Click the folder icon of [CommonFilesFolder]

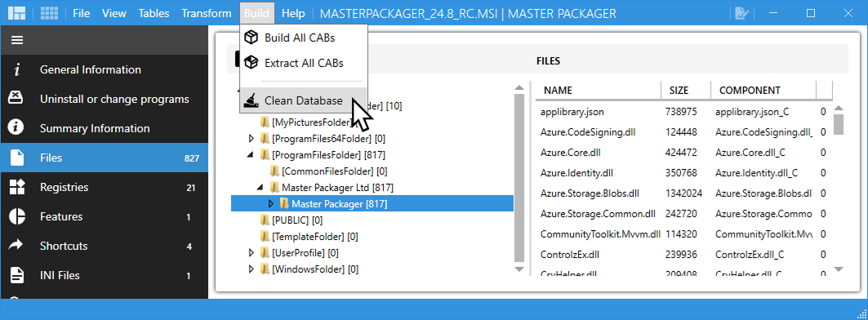coord(275,171)
